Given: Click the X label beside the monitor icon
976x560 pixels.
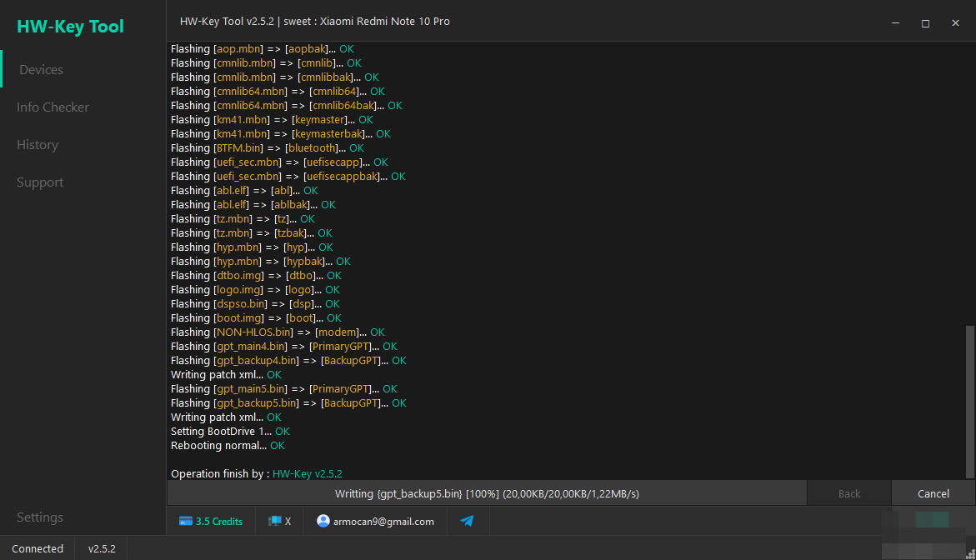Looking at the screenshot, I should [288, 522].
